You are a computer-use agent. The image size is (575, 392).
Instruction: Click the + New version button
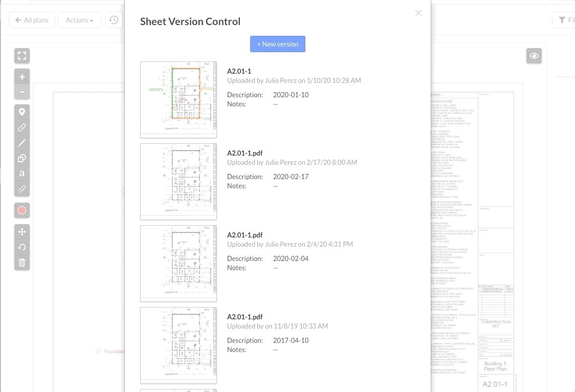[x=278, y=44]
